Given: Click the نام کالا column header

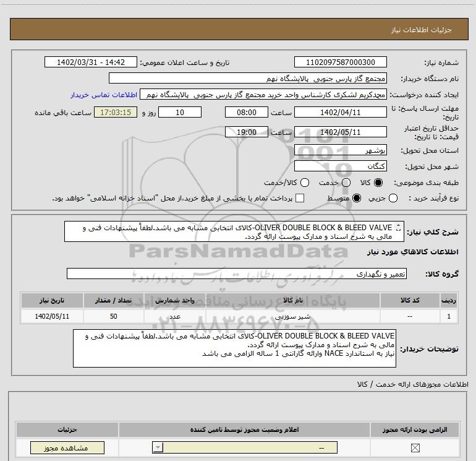Looking at the screenshot, I should pos(293,300).
